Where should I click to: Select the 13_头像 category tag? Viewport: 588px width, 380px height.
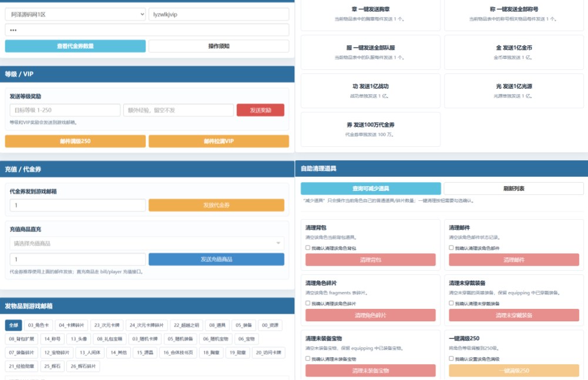point(79,339)
